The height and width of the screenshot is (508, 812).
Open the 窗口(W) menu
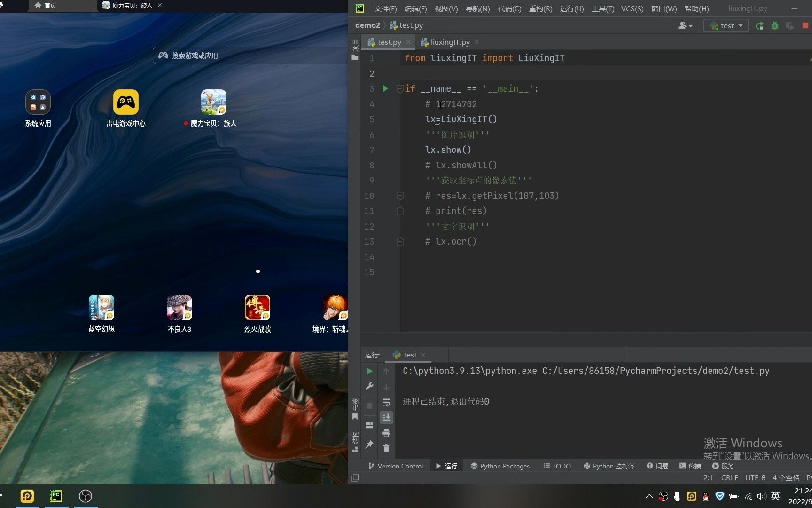[664, 8]
